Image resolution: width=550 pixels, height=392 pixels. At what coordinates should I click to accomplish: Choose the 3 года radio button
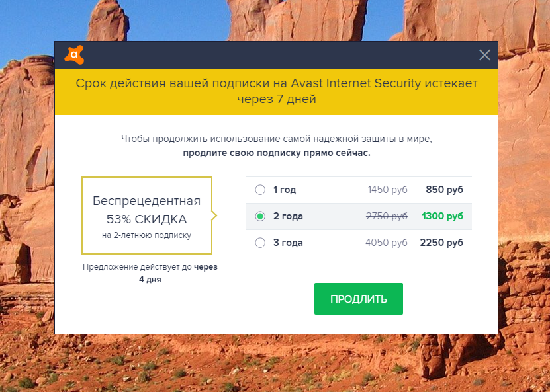click(x=260, y=243)
